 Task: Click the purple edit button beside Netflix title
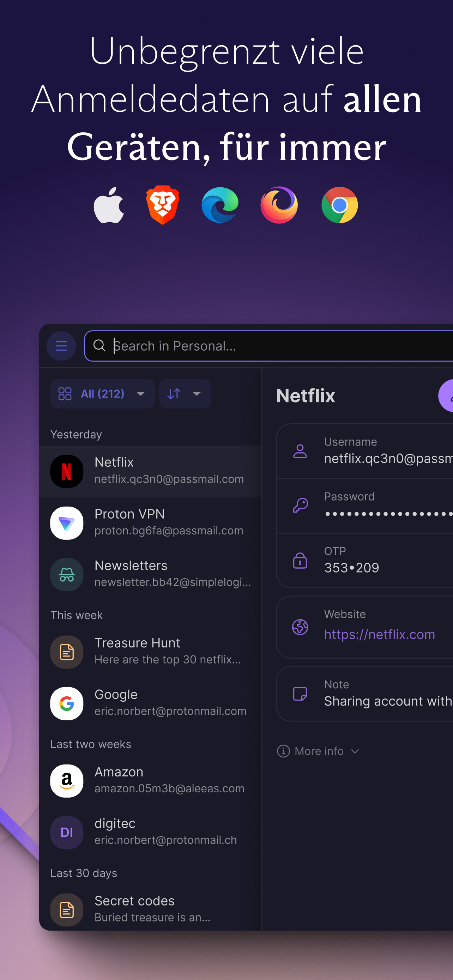446,396
